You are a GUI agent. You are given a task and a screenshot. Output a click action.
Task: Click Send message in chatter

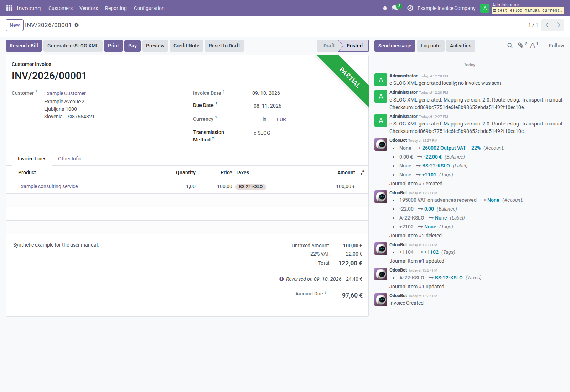click(395, 46)
